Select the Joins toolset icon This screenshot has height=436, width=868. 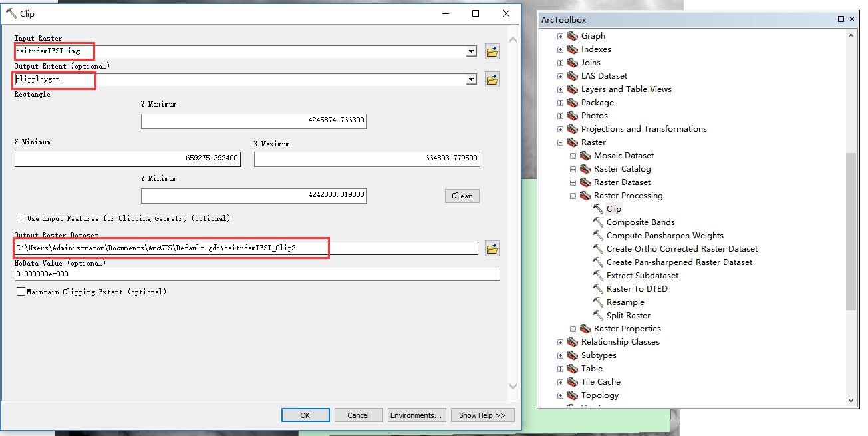click(573, 63)
